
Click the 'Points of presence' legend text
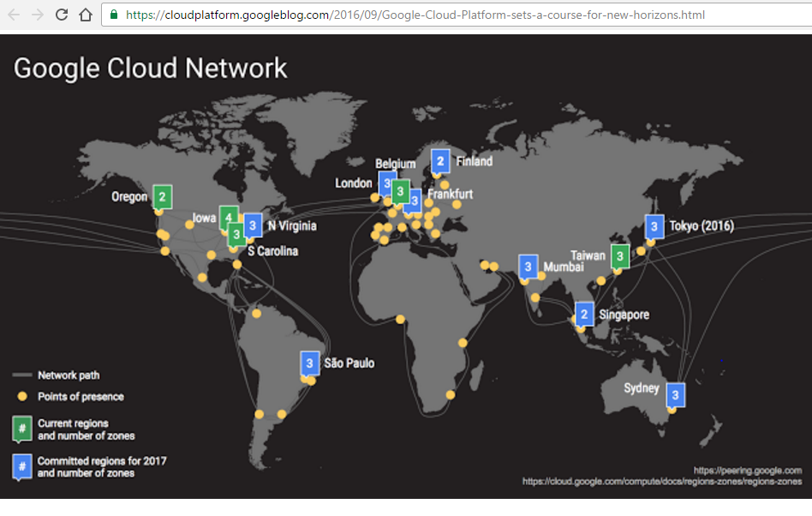point(81,397)
